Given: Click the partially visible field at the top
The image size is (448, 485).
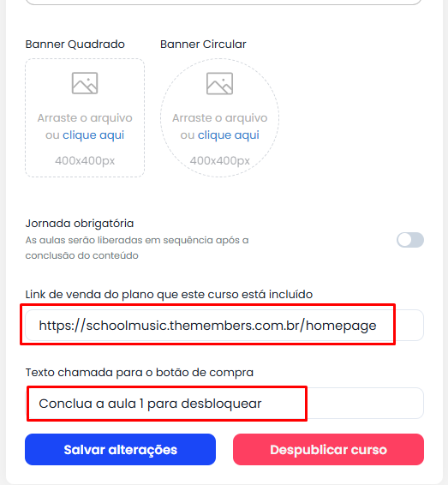Looking at the screenshot, I should [x=224, y=2].
